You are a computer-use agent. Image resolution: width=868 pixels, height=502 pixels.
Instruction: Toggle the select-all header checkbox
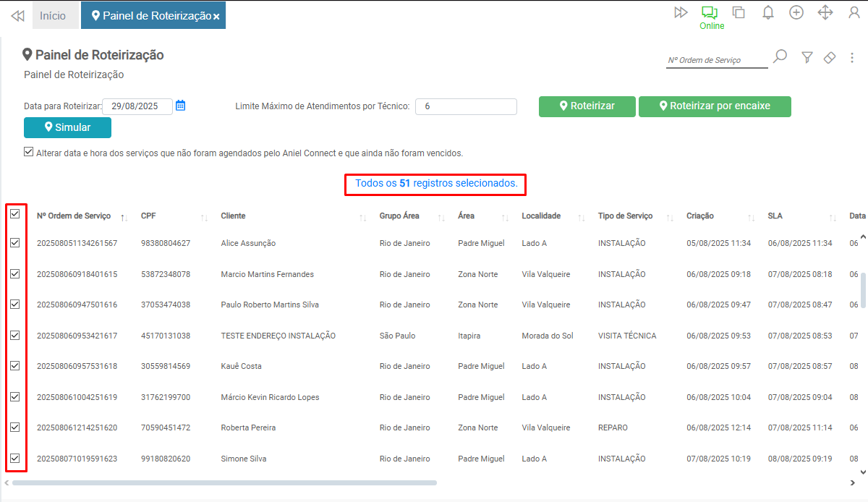pos(15,214)
